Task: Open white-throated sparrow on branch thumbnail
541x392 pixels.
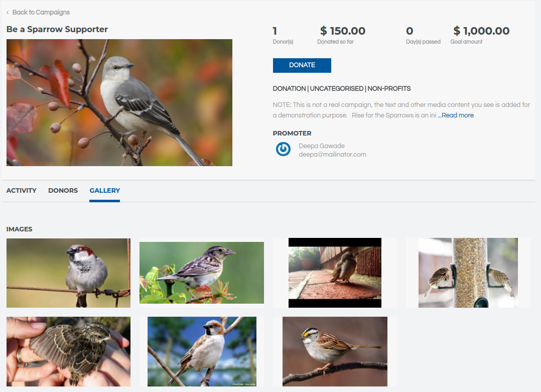Action: (335, 351)
